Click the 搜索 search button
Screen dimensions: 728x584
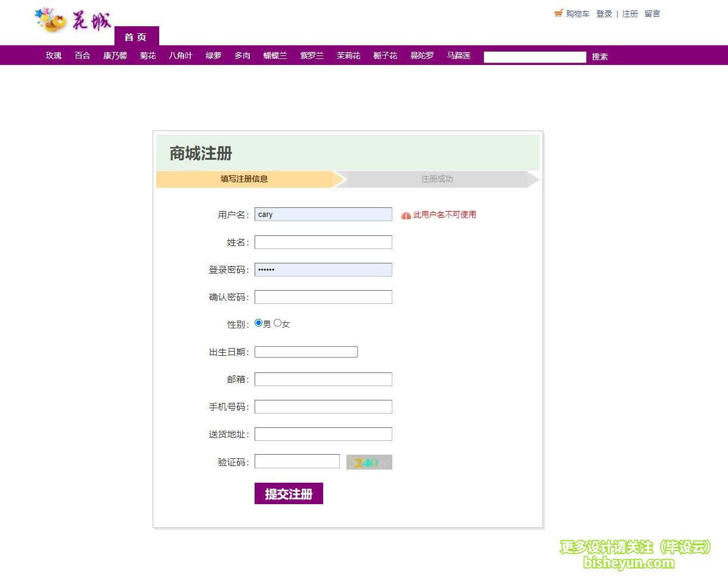tap(600, 57)
